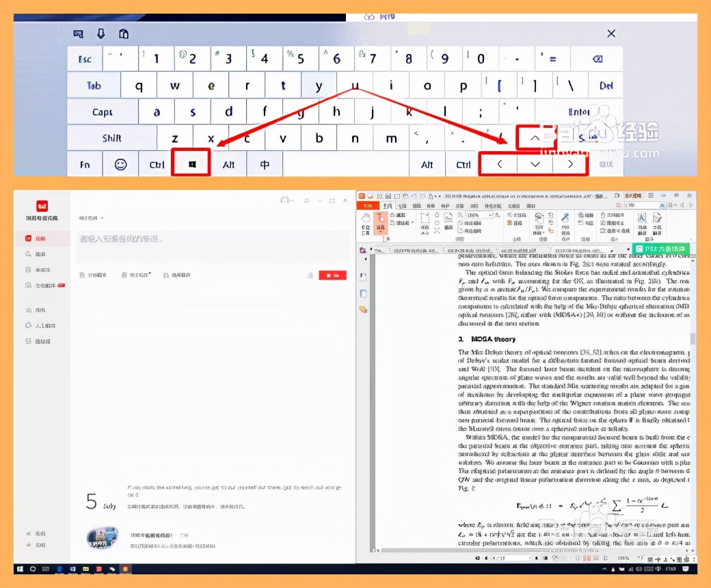The width and height of the screenshot is (711, 588).
Task: Tap the up arrow key
Action: 535,138
